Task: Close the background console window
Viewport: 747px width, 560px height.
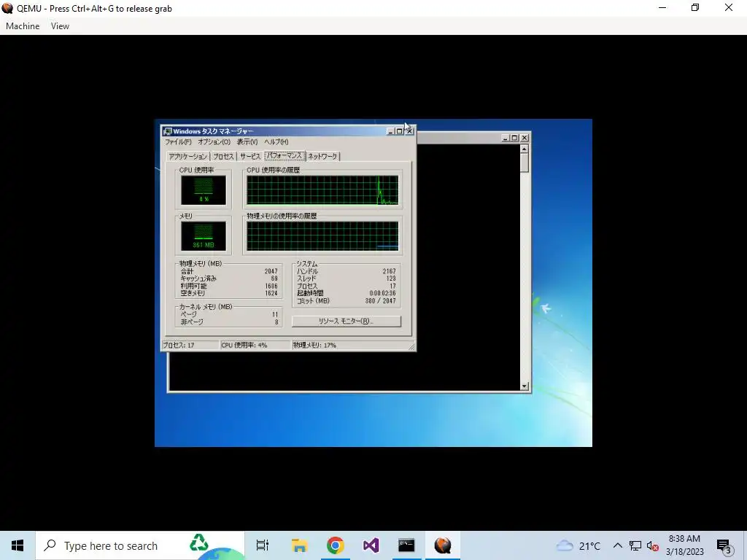Action: (525, 138)
